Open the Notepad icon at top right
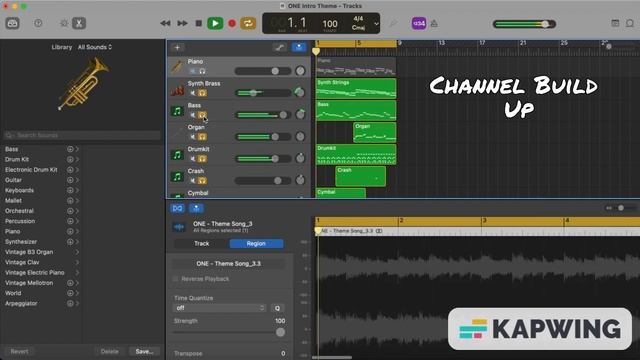The height and width of the screenshot is (360, 640). click(x=615, y=23)
